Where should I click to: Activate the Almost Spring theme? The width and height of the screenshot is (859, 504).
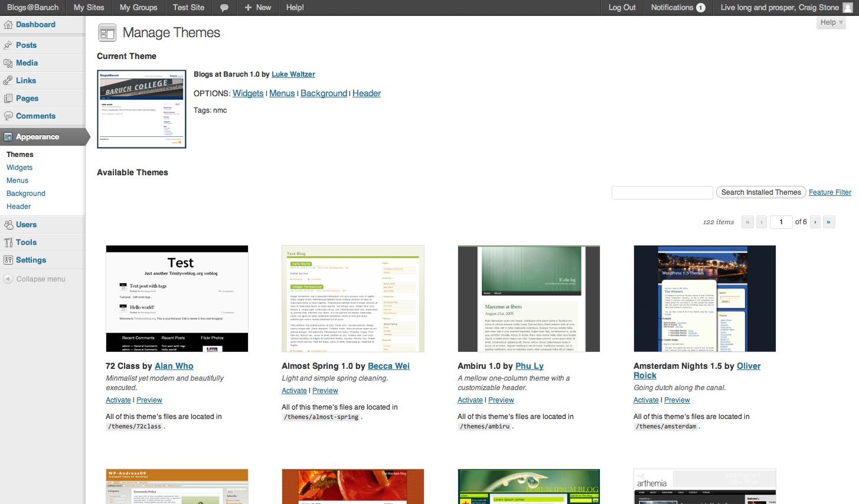[294, 391]
